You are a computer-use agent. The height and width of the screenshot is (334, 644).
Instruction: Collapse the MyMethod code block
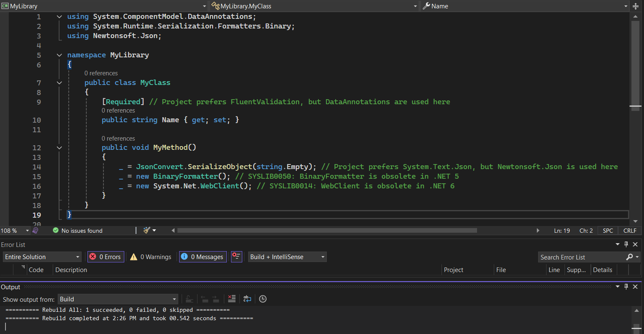click(59, 148)
